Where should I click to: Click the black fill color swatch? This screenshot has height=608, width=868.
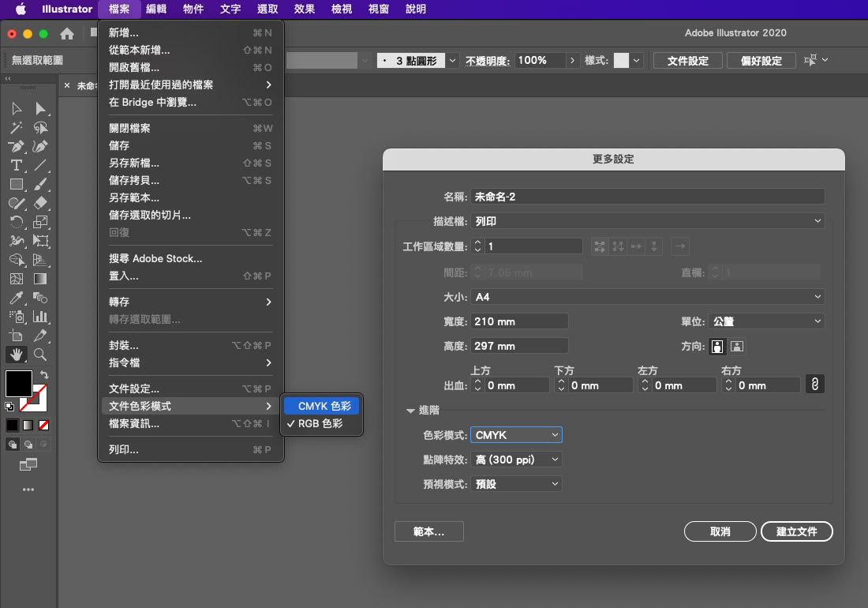coord(18,383)
